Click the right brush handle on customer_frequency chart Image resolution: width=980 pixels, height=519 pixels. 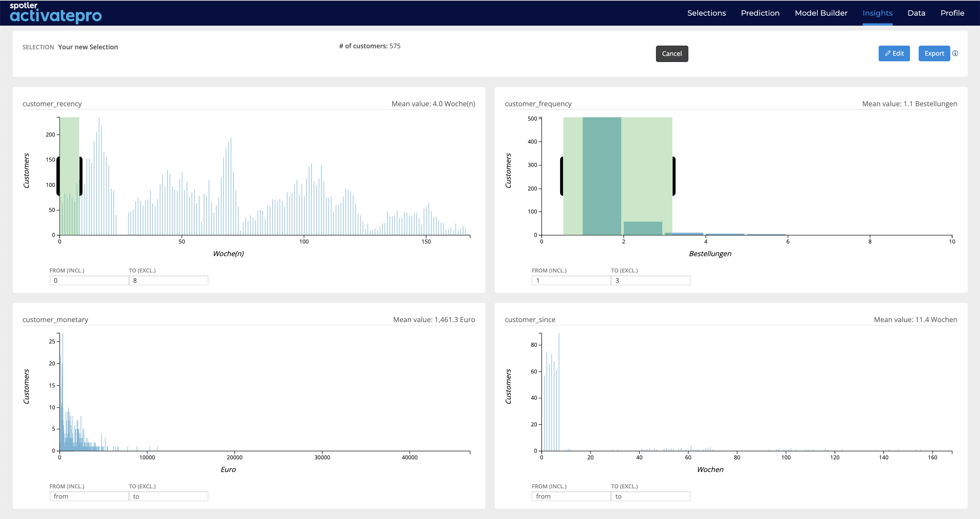pyautogui.click(x=674, y=176)
